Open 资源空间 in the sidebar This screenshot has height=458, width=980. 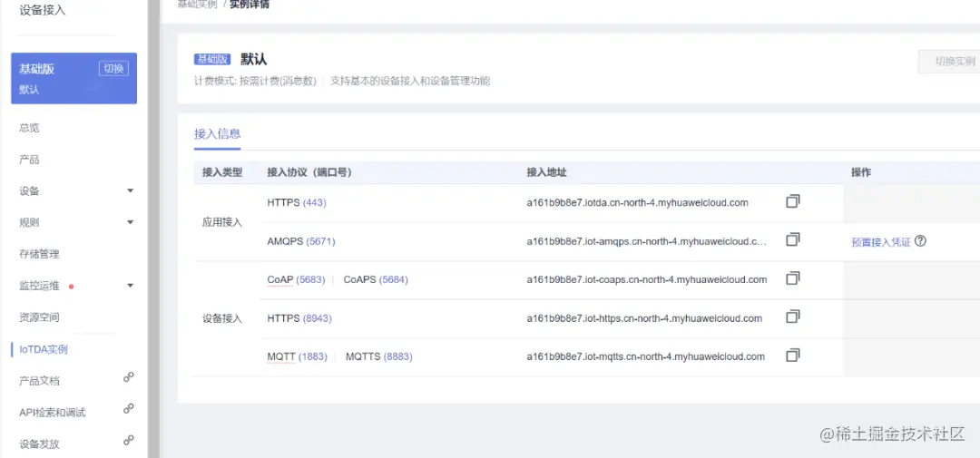[39, 317]
